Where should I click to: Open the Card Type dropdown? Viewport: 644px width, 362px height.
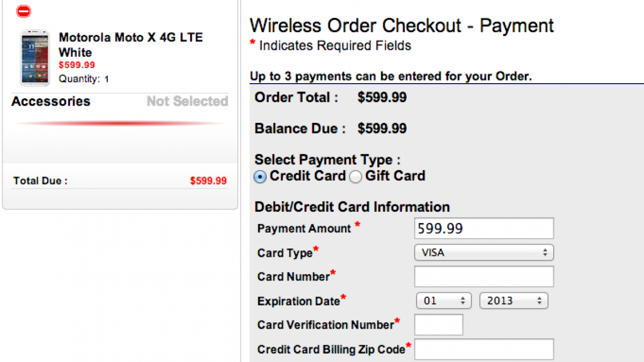pyautogui.click(x=484, y=252)
